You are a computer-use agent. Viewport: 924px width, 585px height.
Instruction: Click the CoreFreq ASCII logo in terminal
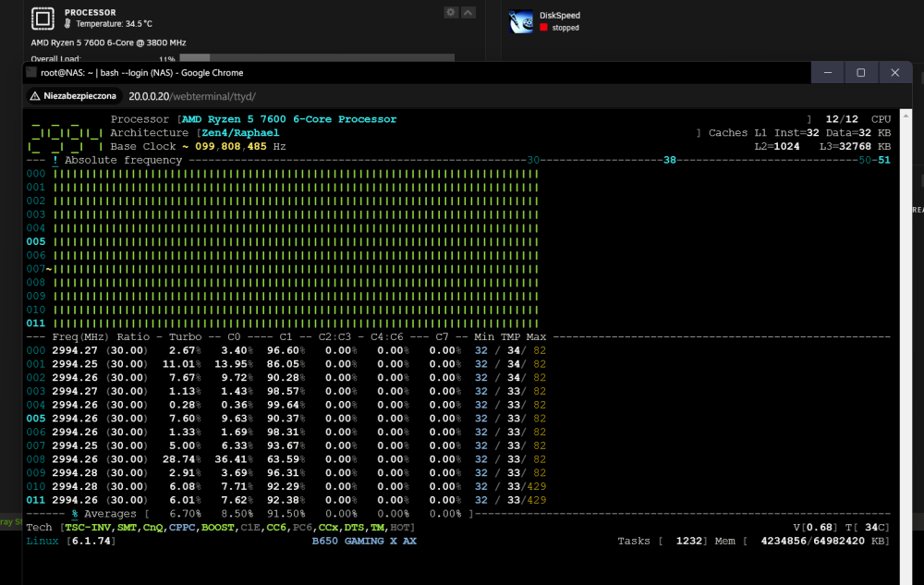point(66,137)
